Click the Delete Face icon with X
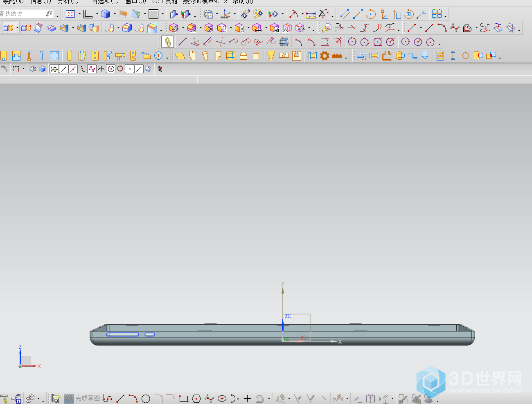This screenshot has height=404, width=532. (x=209, y=28)
